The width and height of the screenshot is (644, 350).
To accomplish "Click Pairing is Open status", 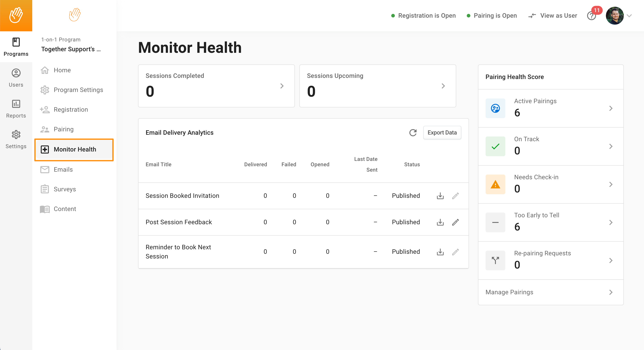I will click(491, 15).
